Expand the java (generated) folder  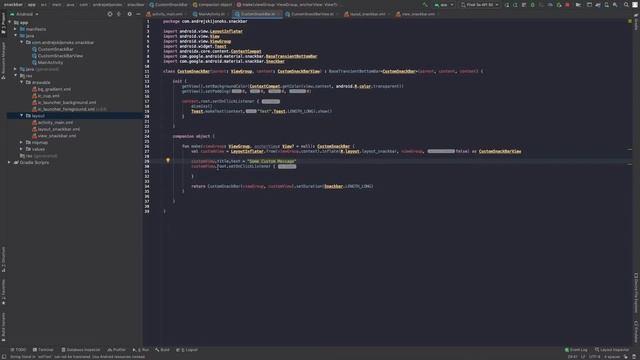(x=16, y=69)
